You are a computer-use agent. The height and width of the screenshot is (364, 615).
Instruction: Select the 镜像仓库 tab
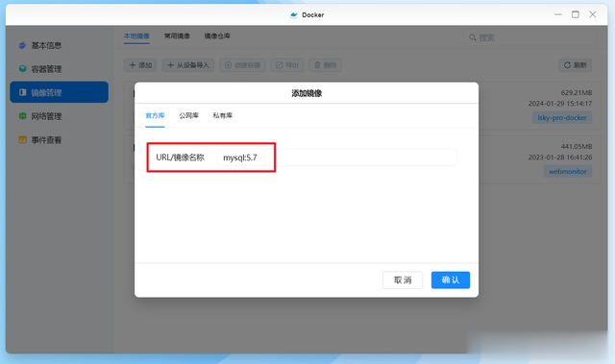pyautogui.click(x=217, y=36)
